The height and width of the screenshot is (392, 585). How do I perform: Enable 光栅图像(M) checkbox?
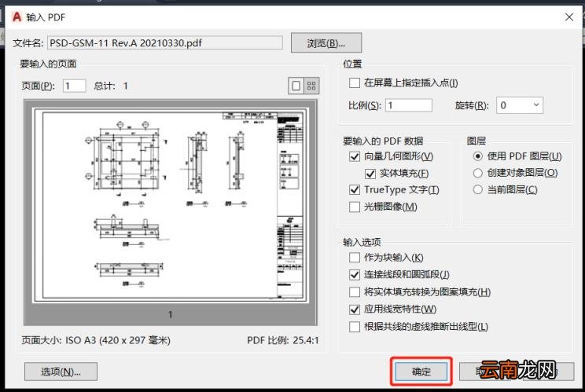[354, 207]
